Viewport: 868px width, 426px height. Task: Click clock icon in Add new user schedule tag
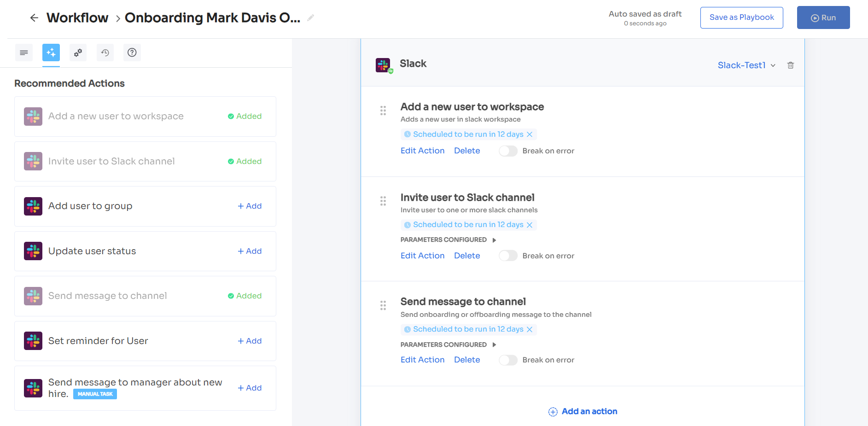[x=408, y=134]
